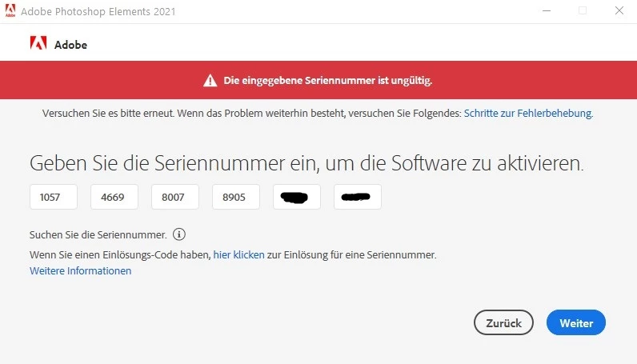Click the Zurück button
The width and height of the screenshot is (637, 364).
click(503, 322)
